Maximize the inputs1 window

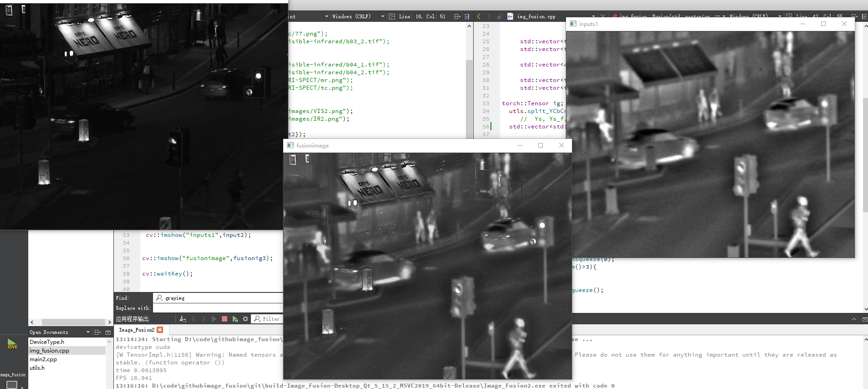point(823,24)
